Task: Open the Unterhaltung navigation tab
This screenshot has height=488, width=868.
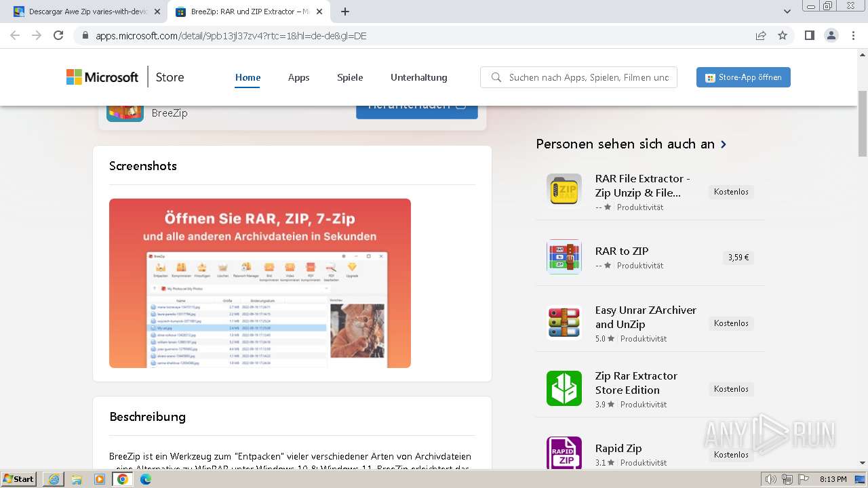Action: pos(419,77)
